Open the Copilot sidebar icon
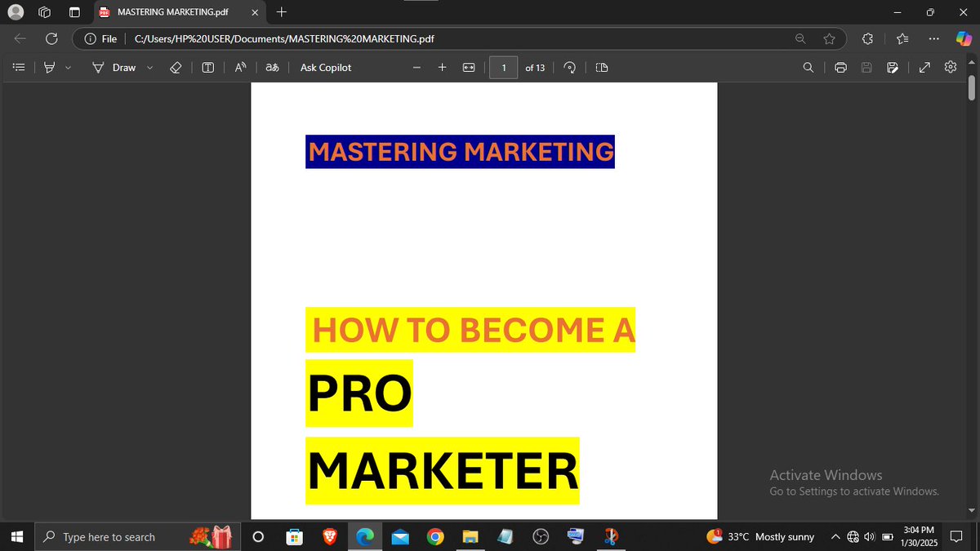Image resolution: width=980 pixels, height=551 pixels. coord(964,38)
